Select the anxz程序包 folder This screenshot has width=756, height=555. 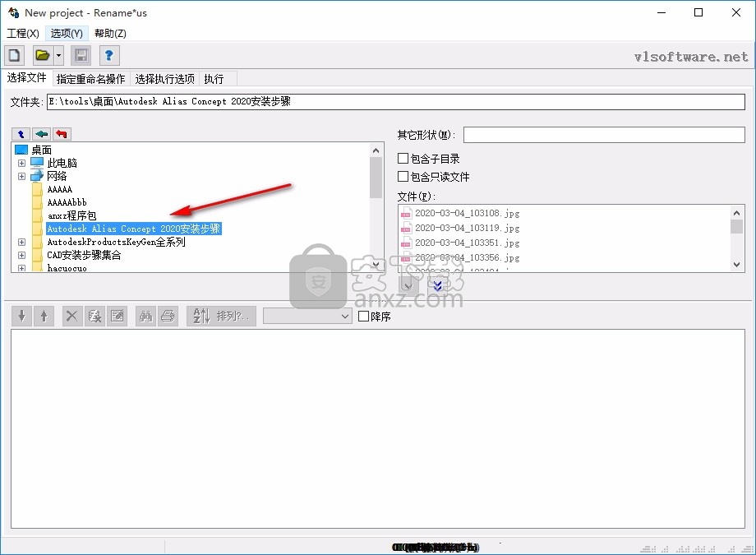coord(71,215)
